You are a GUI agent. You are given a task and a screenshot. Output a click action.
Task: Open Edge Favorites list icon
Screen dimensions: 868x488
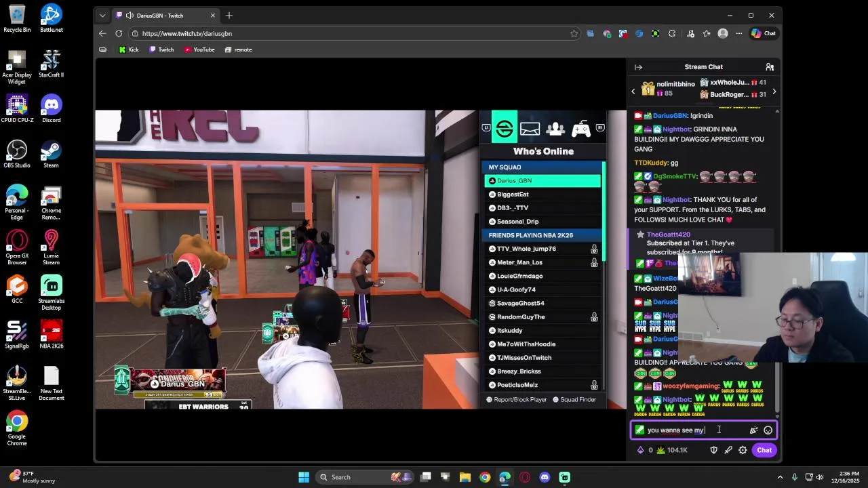(707, 33)
